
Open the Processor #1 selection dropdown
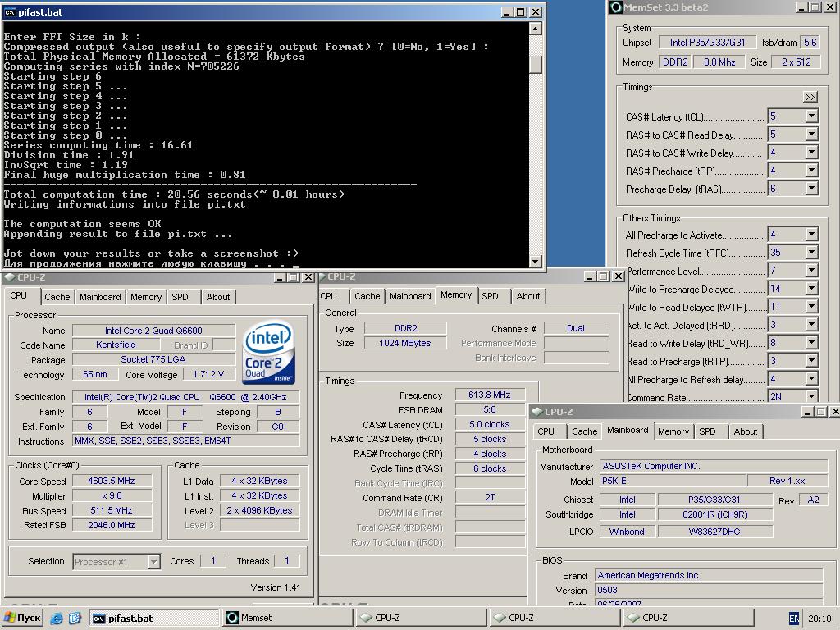(153, 561)
